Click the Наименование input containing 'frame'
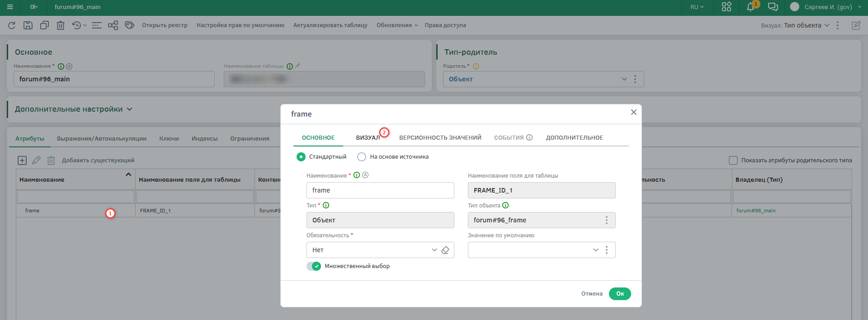This screenshot has width=868, height=320. 380,190
